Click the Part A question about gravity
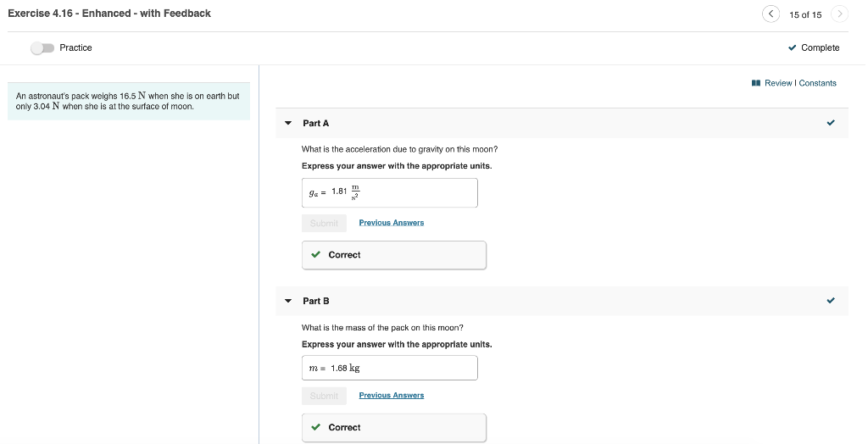The image size is (868, 444). click(x=400, y=149)
